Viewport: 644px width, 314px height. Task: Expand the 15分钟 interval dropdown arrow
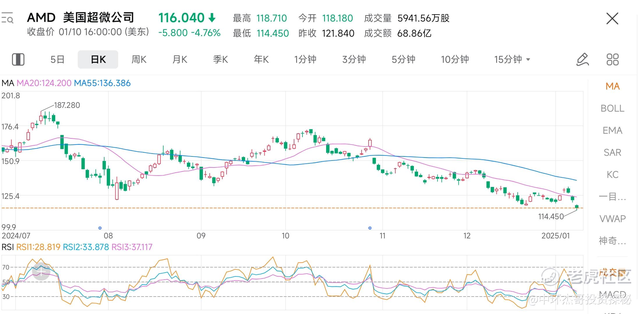pyautogui.click(x=528, y=60)
